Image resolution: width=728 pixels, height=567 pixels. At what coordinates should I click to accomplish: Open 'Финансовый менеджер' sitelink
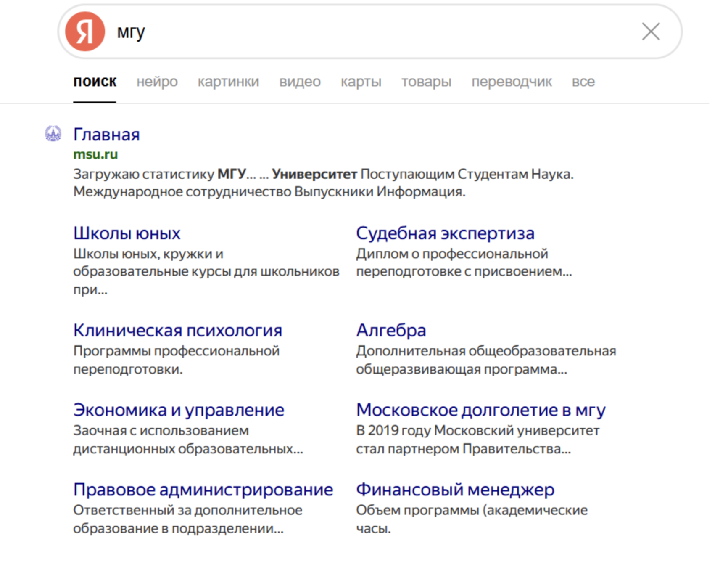coord(455,489)
